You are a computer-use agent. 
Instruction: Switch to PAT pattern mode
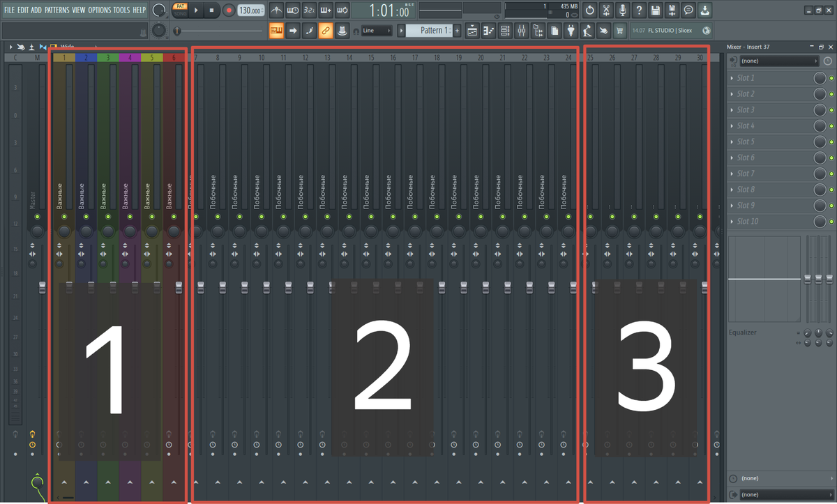(x=180, y=6)
